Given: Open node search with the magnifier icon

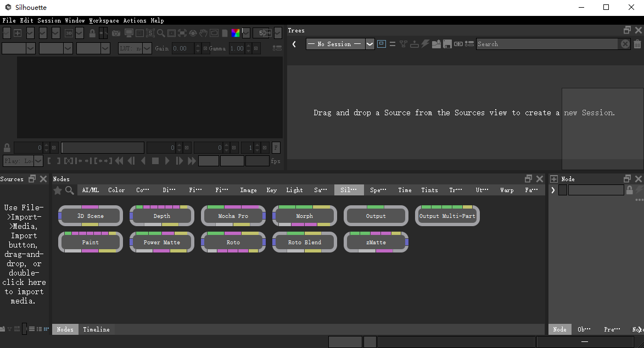Looking at the screenshot, I should [70, 190].
